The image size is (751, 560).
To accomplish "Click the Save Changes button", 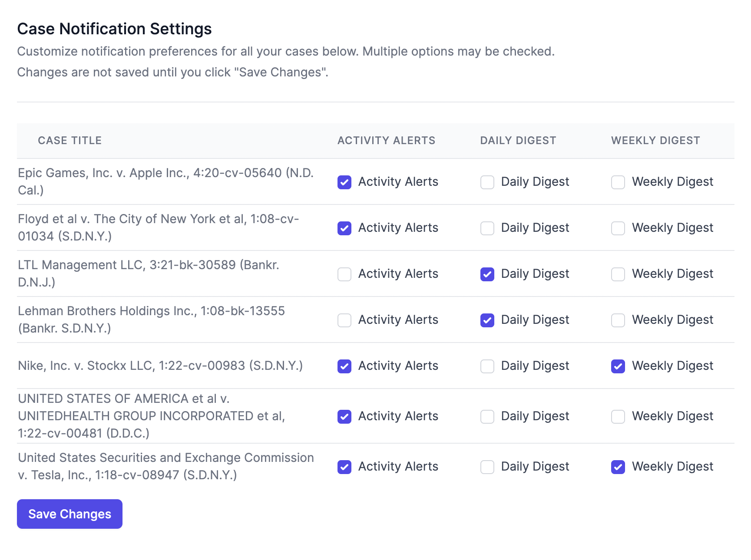I will point(69,514).
